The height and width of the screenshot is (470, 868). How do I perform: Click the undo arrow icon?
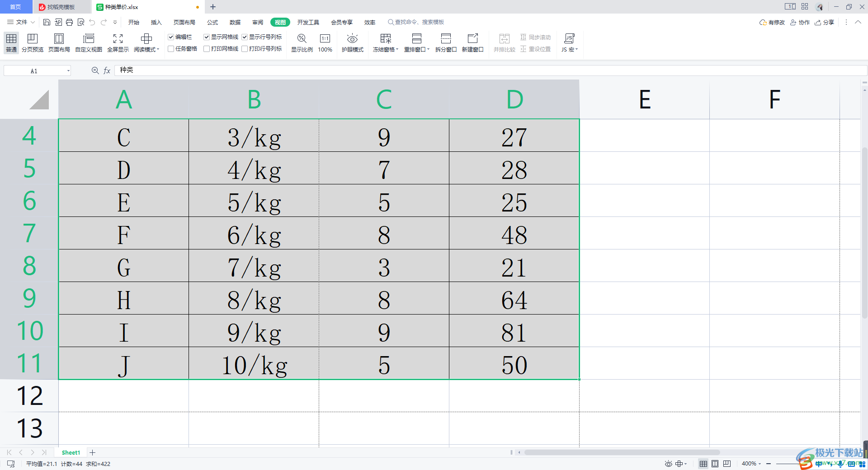(x=92, y=22)
